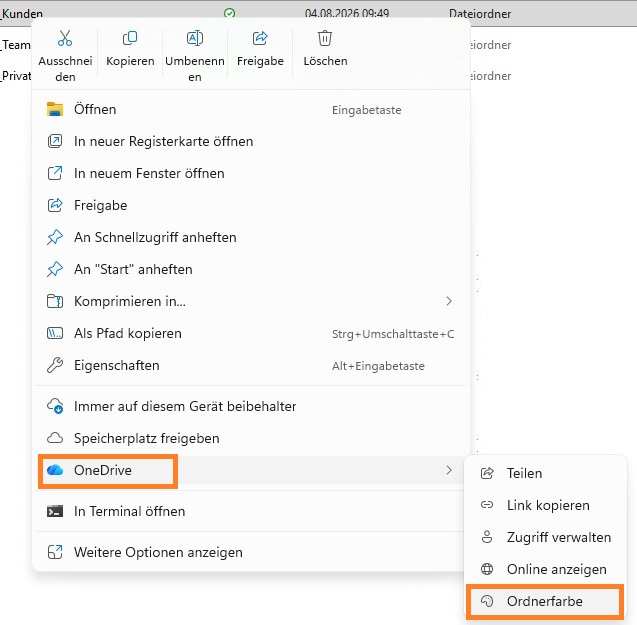
Task: Click icon beside Weitere Optionen anzeigen
Action: (55, 552)
